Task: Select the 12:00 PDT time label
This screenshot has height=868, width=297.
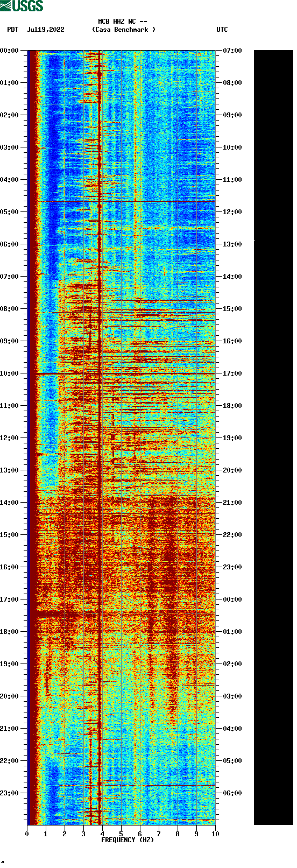Action: 10,438
